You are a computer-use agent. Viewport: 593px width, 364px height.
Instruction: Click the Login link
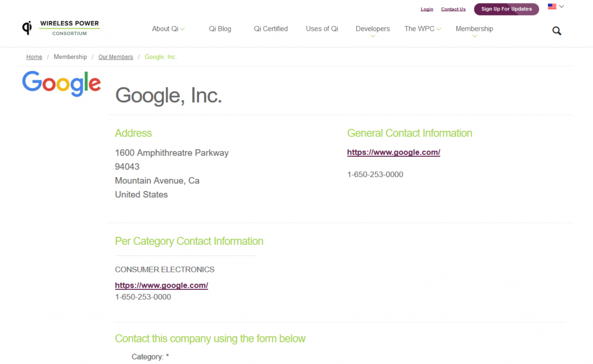(x=427, y=9)
